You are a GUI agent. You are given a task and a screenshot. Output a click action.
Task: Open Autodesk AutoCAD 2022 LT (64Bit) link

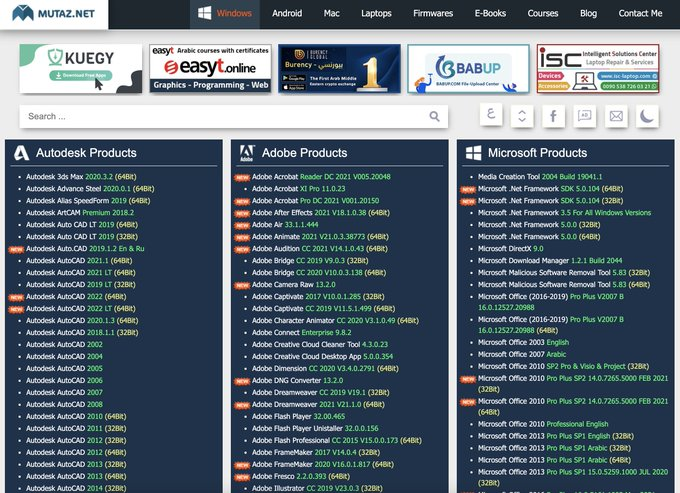81,309
